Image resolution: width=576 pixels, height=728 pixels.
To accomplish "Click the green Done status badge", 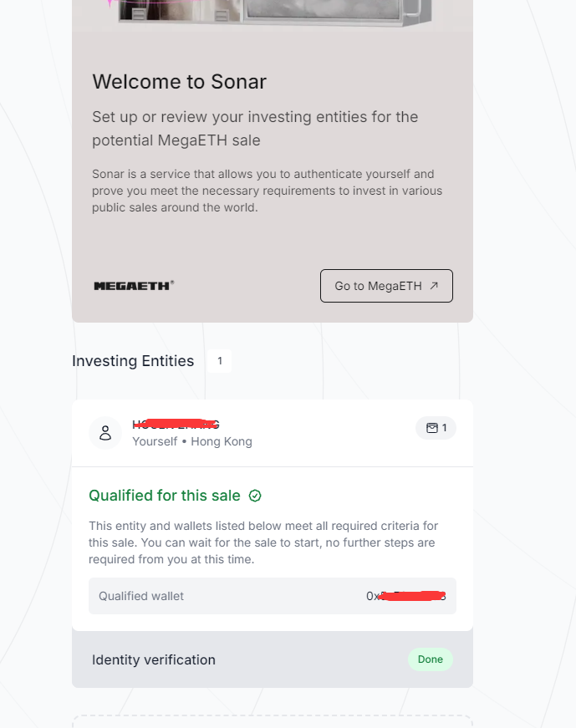I will [x=430, y=659].
